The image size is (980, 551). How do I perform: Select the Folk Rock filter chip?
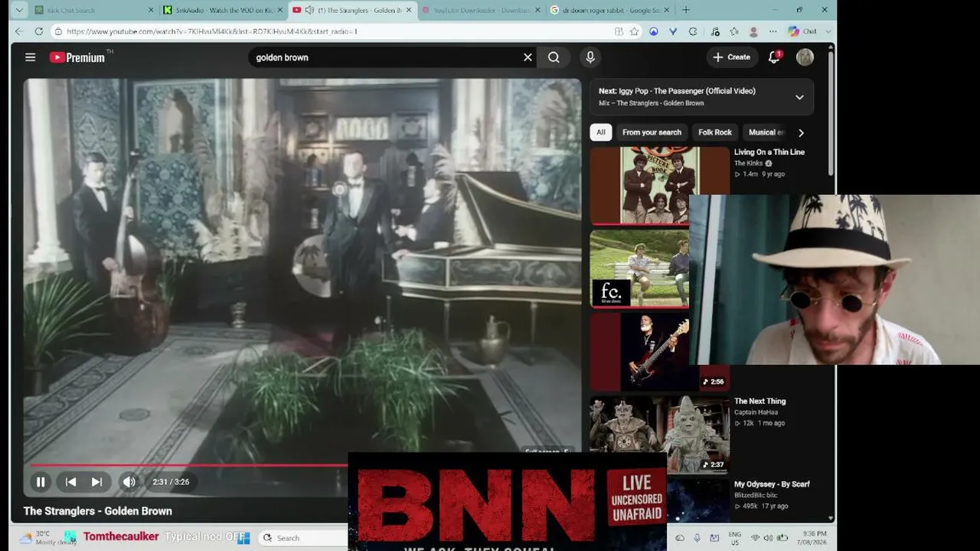click(715, 132)
